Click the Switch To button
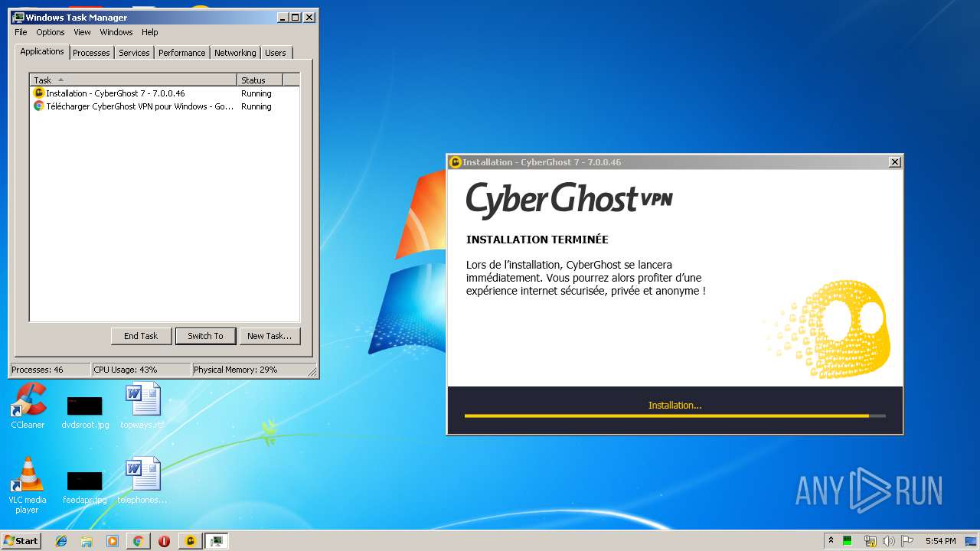This screenshot has height=551, width=980. click(x=205, y=336)
